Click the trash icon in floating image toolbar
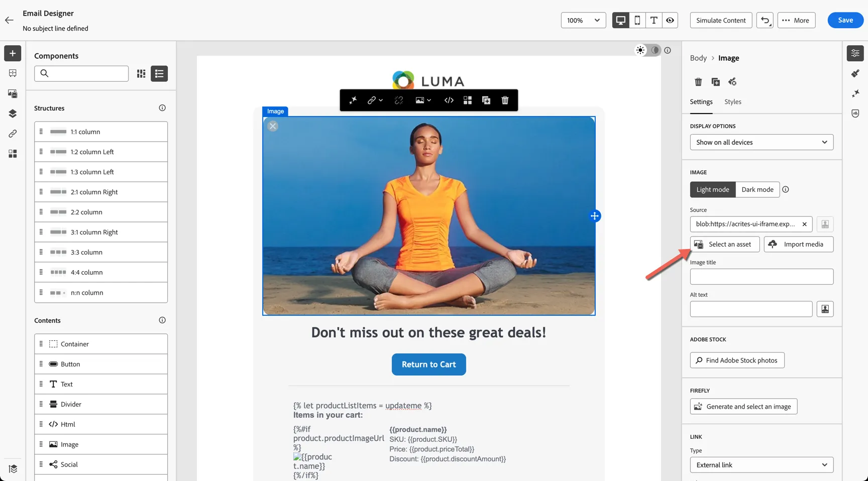The height and width of the screenshot is (481, 868). 505,100
